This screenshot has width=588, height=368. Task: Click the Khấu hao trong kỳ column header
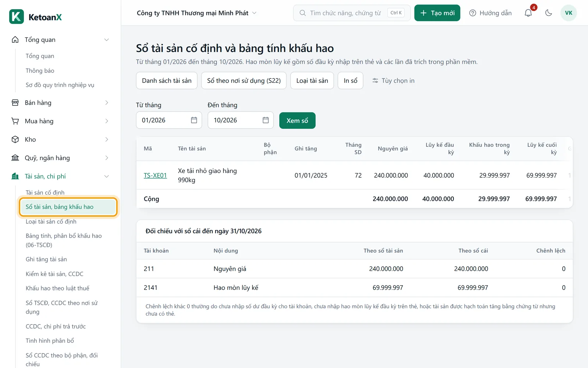490,149
